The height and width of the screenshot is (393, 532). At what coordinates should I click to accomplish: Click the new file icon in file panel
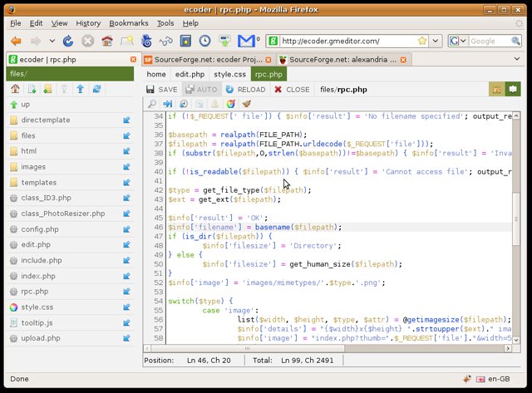coord(30,89)
